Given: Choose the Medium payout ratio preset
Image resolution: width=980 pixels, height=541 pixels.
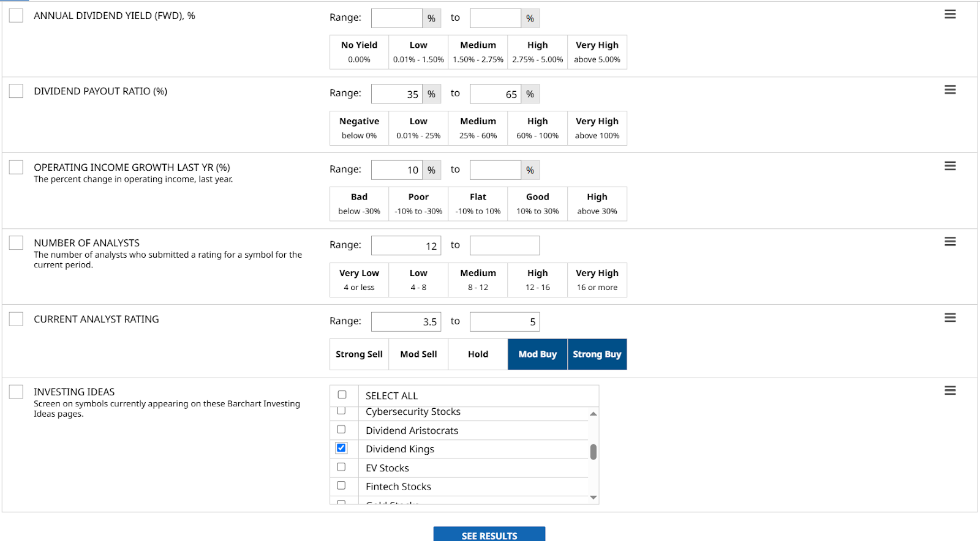Looking at the screenshot, I should tap(478, 128).
